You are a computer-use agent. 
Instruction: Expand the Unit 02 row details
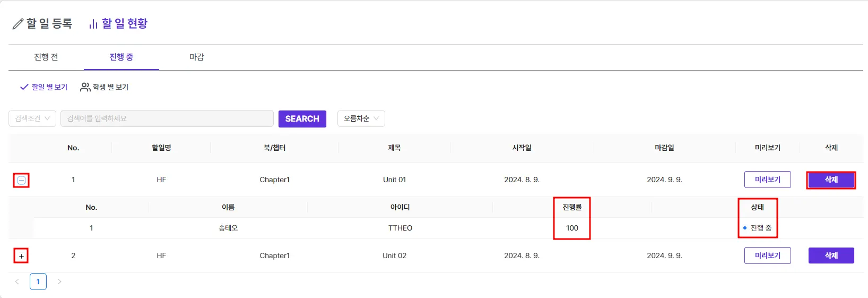pos(21,256)
